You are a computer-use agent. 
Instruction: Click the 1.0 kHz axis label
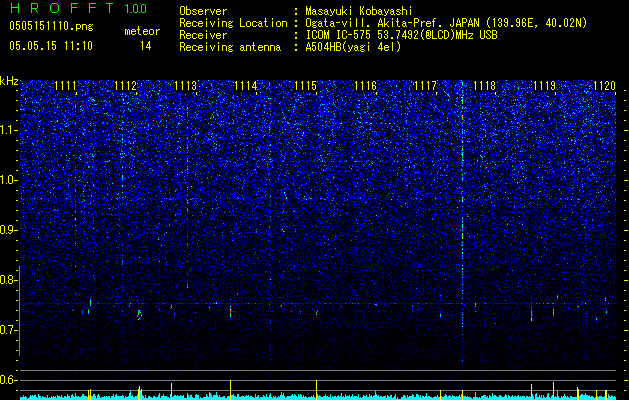tap(9, 180)
